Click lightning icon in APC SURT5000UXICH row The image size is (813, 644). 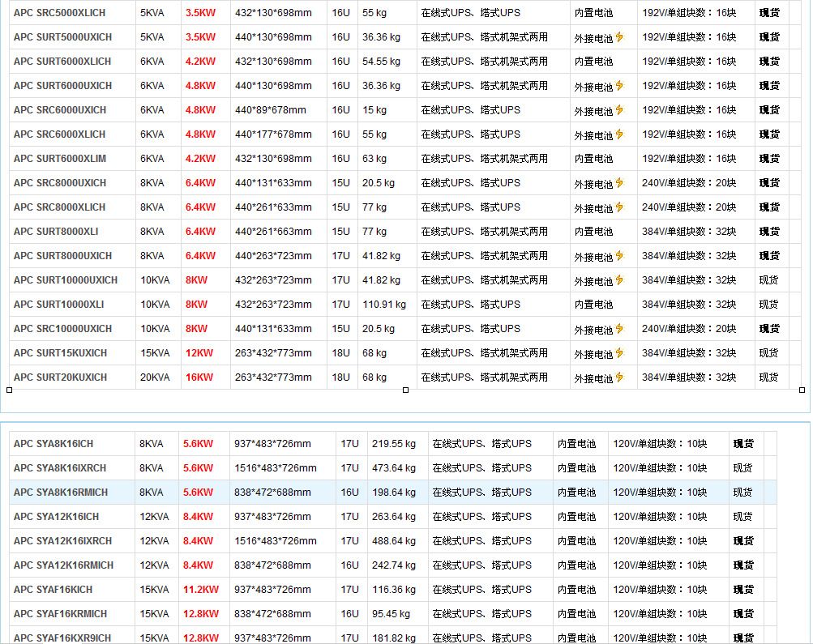coord(620,37)
